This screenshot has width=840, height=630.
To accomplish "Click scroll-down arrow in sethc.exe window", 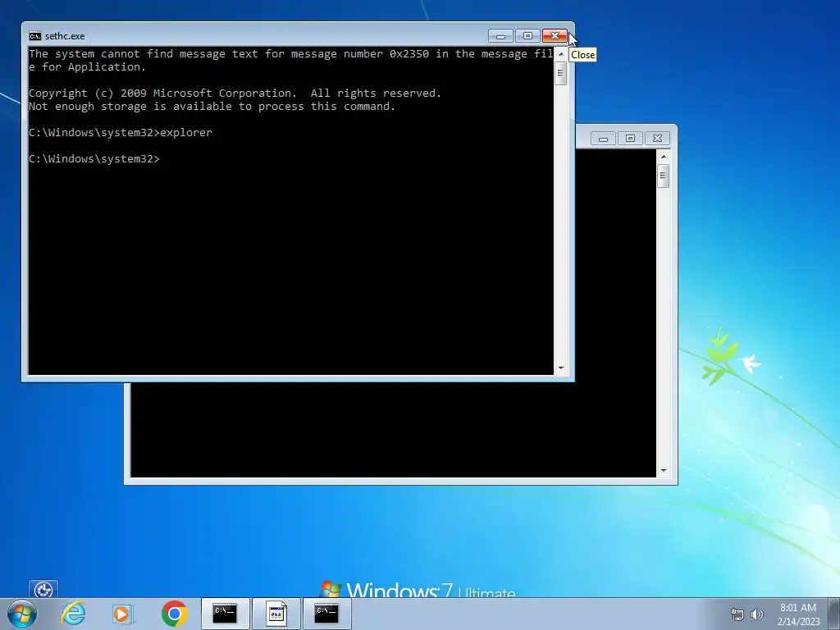I will pyautogui.click(x=561, y=368).
